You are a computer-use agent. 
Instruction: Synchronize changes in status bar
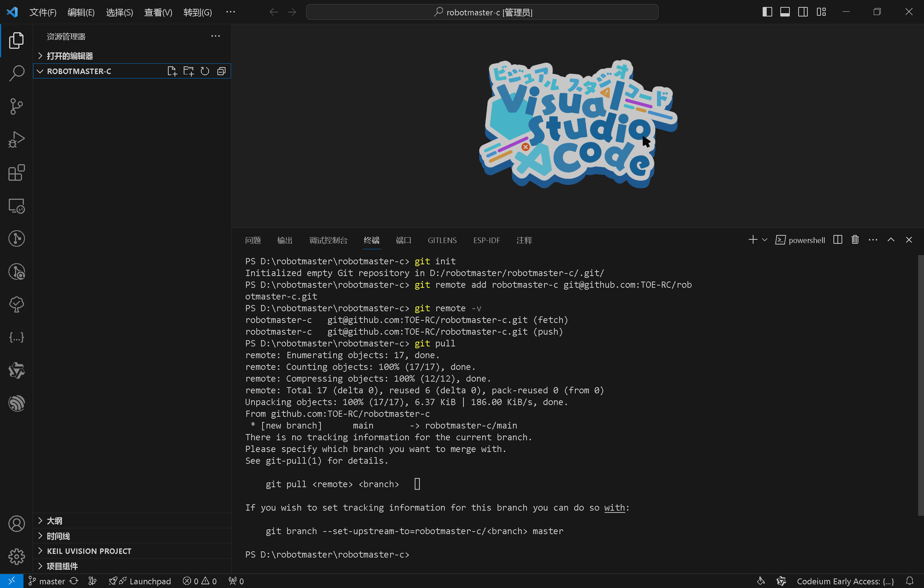tap(74, 581)
